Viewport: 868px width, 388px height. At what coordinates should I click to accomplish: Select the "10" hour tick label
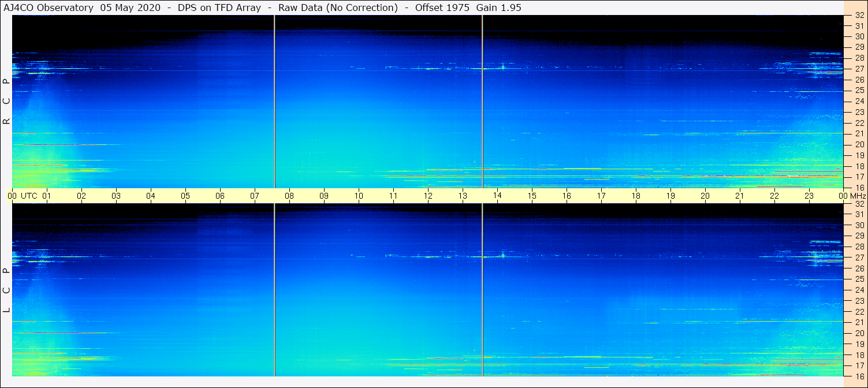359,196
